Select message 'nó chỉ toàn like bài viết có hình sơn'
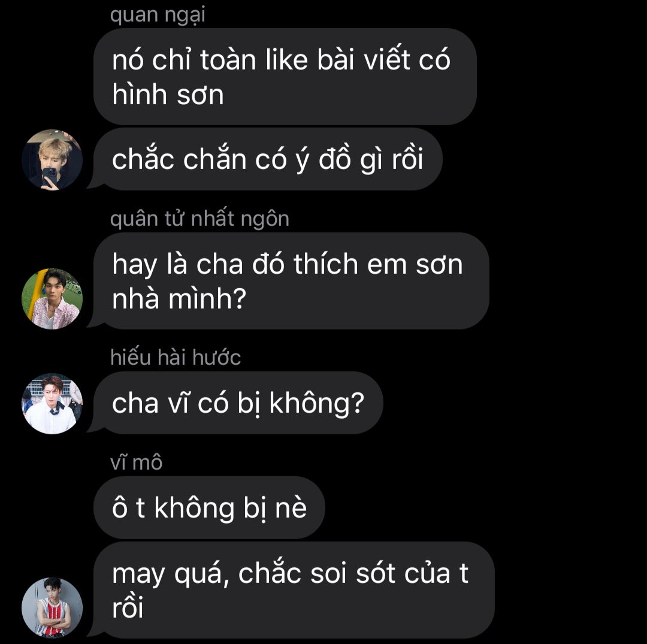This screenshot has height=644, width=647. click(285, 77)
